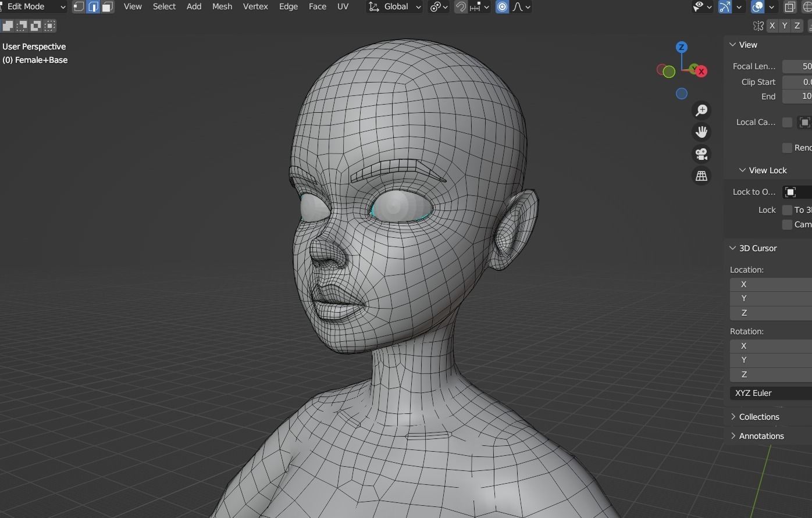Click the mesh mirror butterfly icon
Screen dimensions: 812x518
point(758,26)
